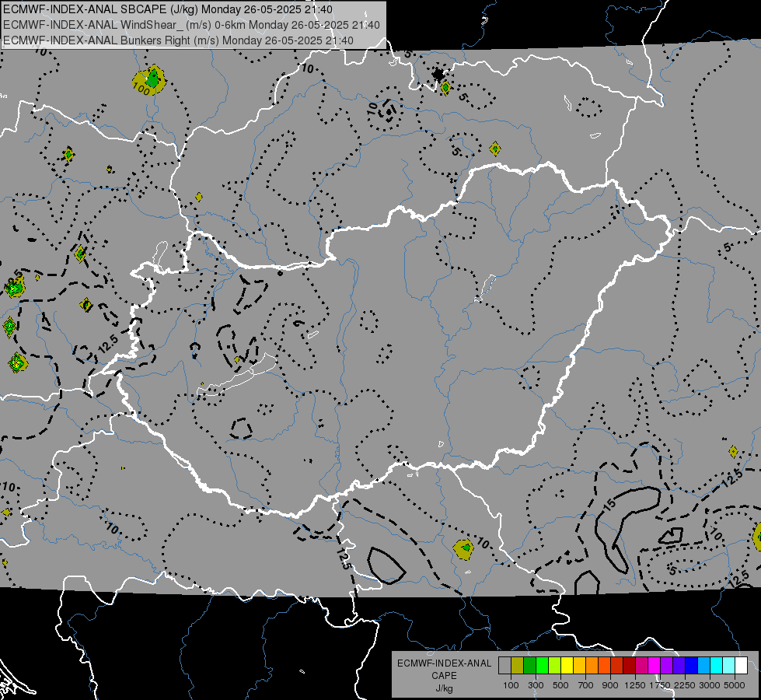Choose the pure yellow swatch after 500
761x700 pixels.
(x=567, y=666)
